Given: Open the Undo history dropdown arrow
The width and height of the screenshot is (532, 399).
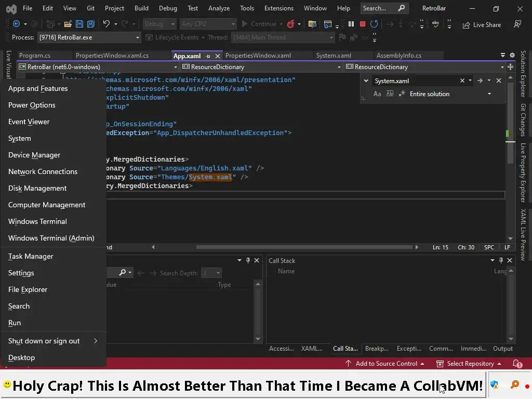Looking at the screenshot, I should pyautogui.click(x=116, y=24).
